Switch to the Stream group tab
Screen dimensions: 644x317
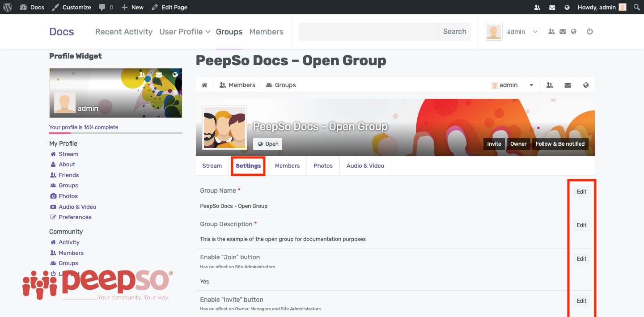(212, 165)
